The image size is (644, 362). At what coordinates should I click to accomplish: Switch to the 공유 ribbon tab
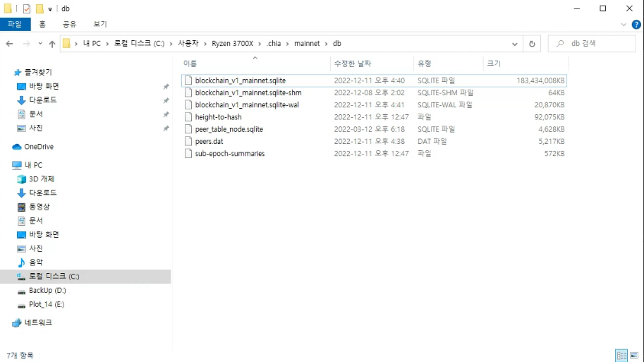(x=69, y=24)
